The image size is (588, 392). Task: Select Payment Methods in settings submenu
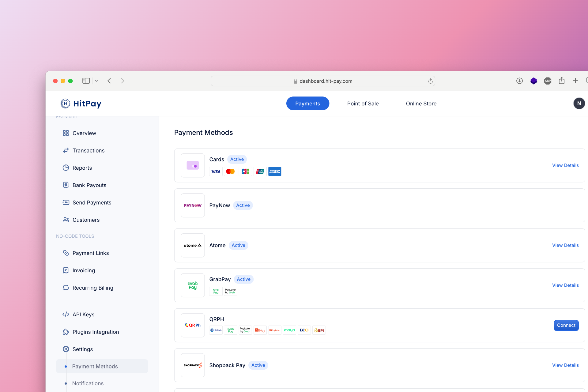click(x=102, y=366)
